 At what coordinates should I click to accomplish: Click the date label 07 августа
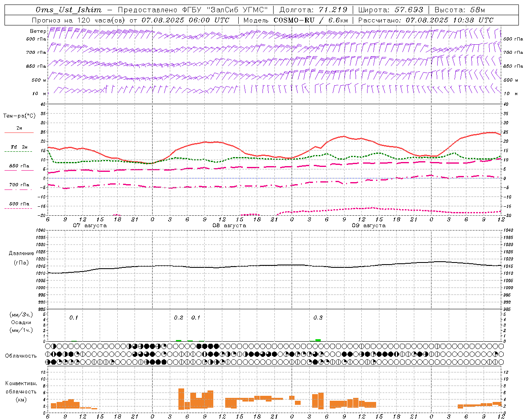click(90, 226)
